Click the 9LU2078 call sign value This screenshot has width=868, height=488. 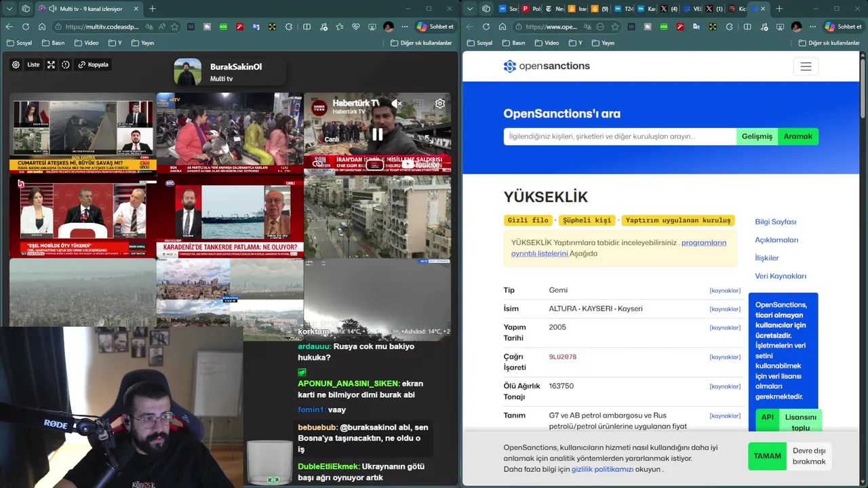(x=563, y=357)
